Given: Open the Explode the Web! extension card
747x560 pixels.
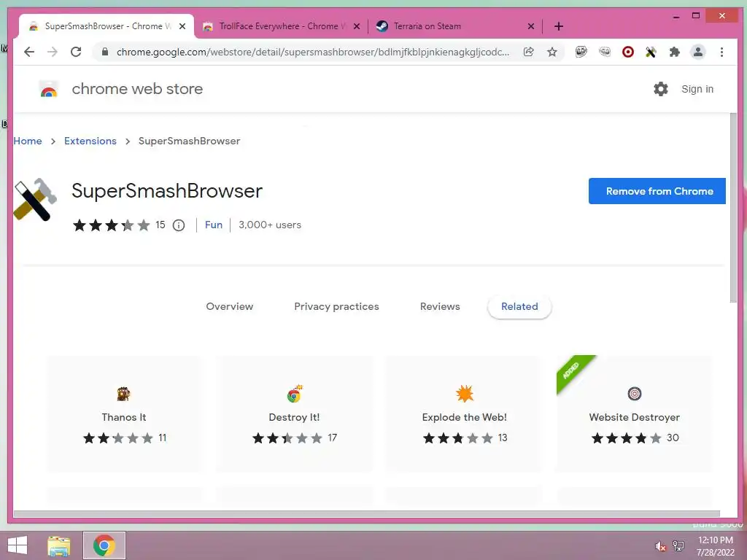Looking at the screenshot, I should [465, 414].
